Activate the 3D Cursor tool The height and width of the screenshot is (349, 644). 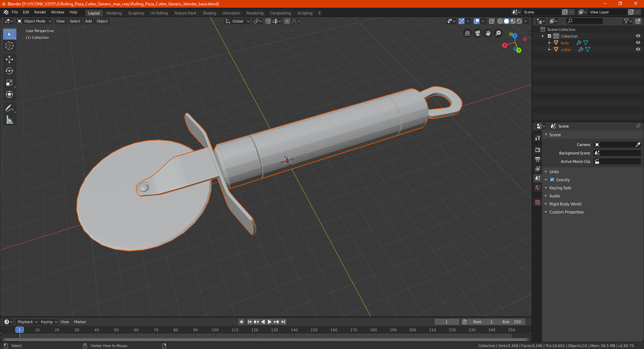[9, 46]
